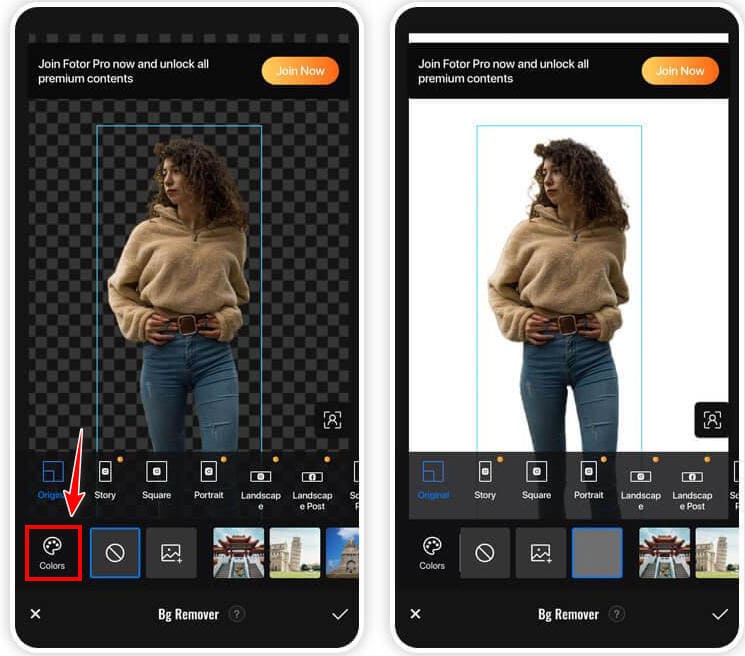Viewport: 745px width, 656px height.
Task: Pick domed building background in left phone
Action: 343,552
